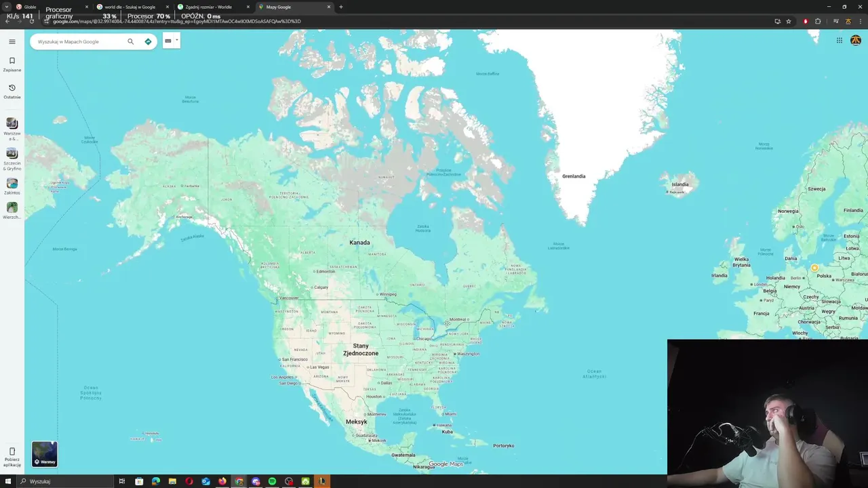Open Zapisane saved places in sidebar
This screenshot has height=488, width=868.
tap(12, 64)
